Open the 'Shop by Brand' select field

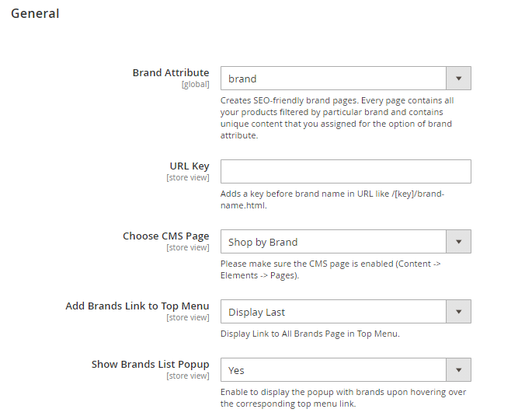click(333, 242)
